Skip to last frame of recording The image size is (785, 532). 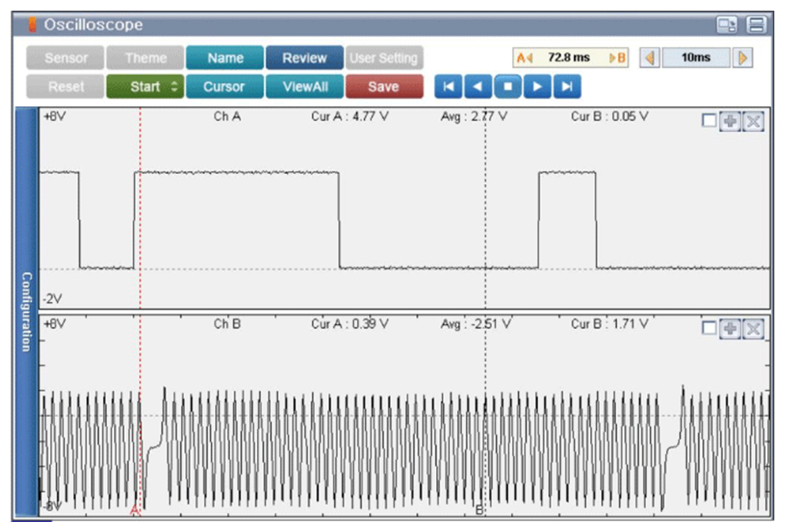click(567, 86)
